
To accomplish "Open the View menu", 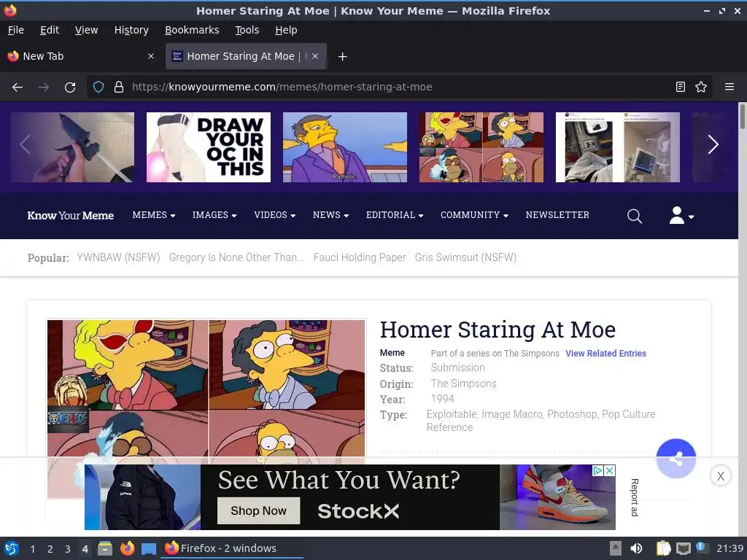I will [x=86, y=30].
